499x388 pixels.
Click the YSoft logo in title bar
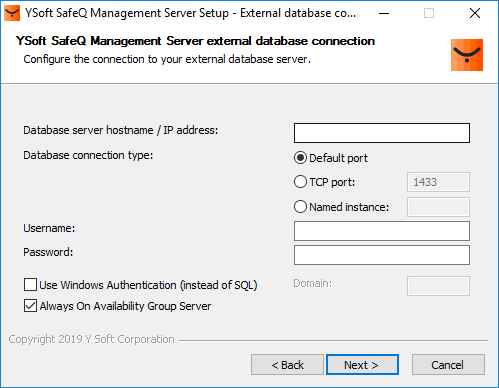click(12, 13)
